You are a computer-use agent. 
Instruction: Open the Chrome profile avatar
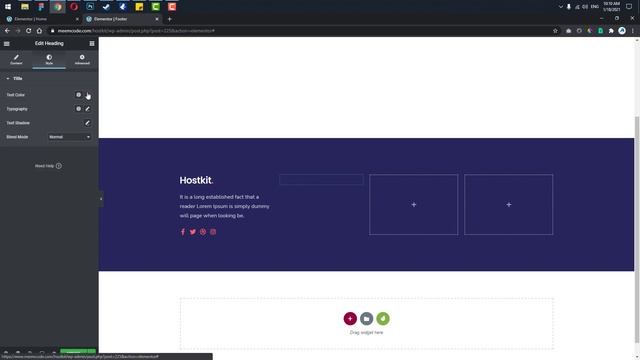pos(622,31)
